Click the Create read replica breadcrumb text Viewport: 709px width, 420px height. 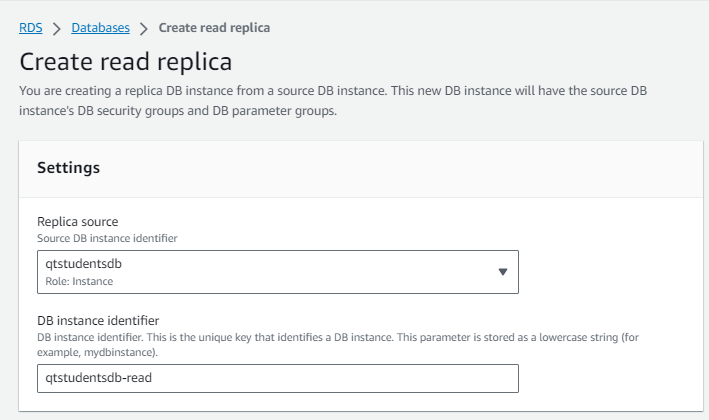214,28
